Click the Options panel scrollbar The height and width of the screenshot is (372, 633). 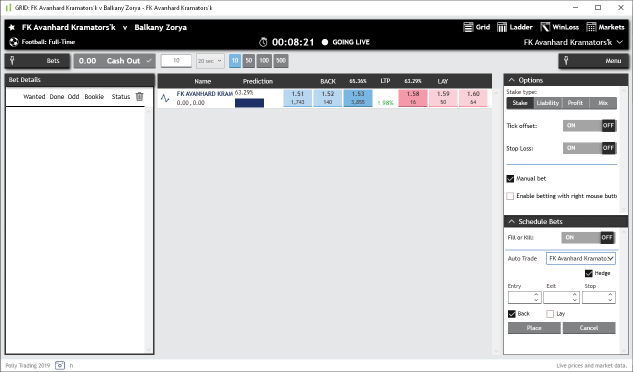click(x=624, y=149)
